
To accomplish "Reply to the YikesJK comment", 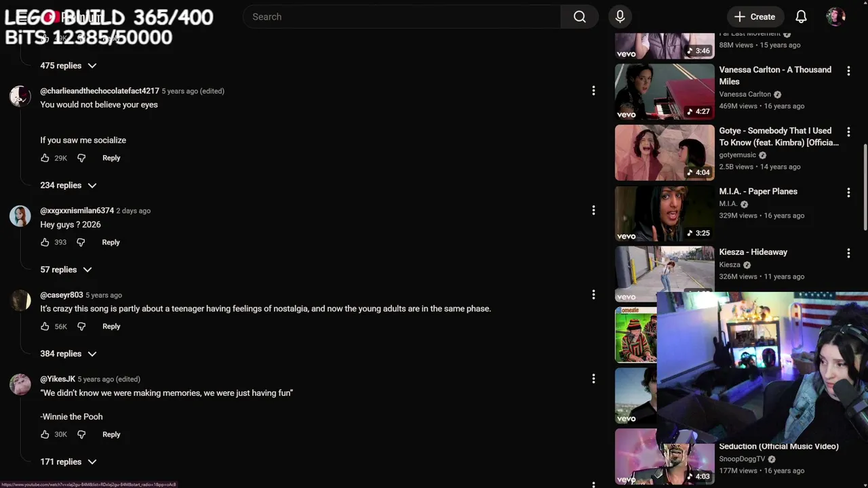I will pos(111,434).
